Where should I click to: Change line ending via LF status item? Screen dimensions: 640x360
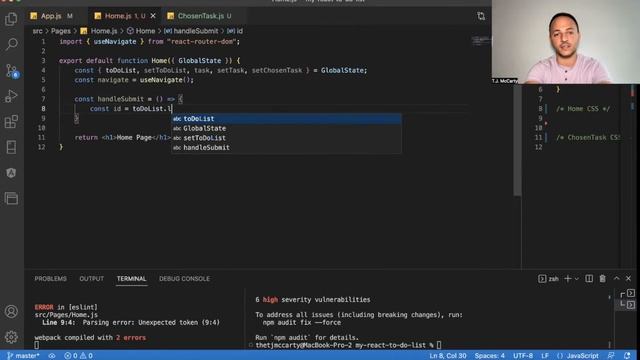click(x=545, y=356)
